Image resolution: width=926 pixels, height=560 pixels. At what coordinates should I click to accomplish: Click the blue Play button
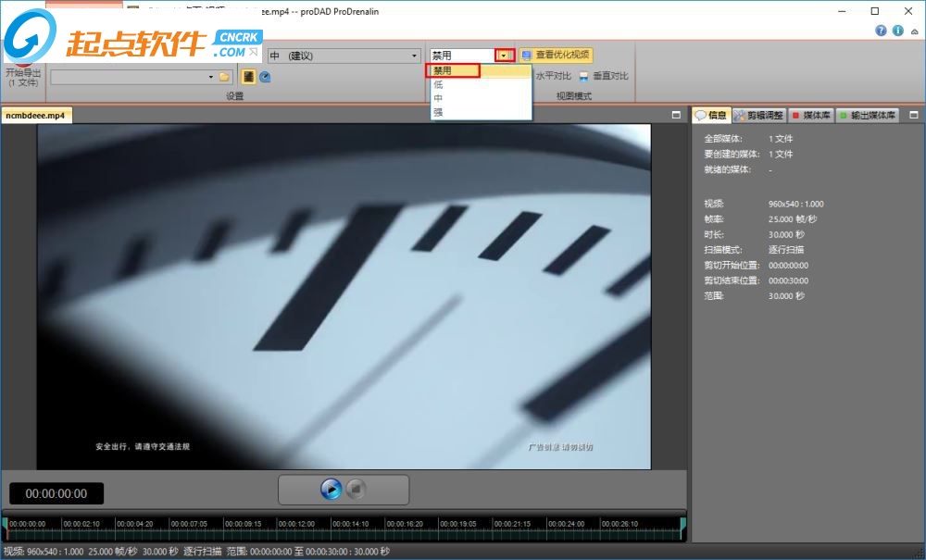click(331, 489)
